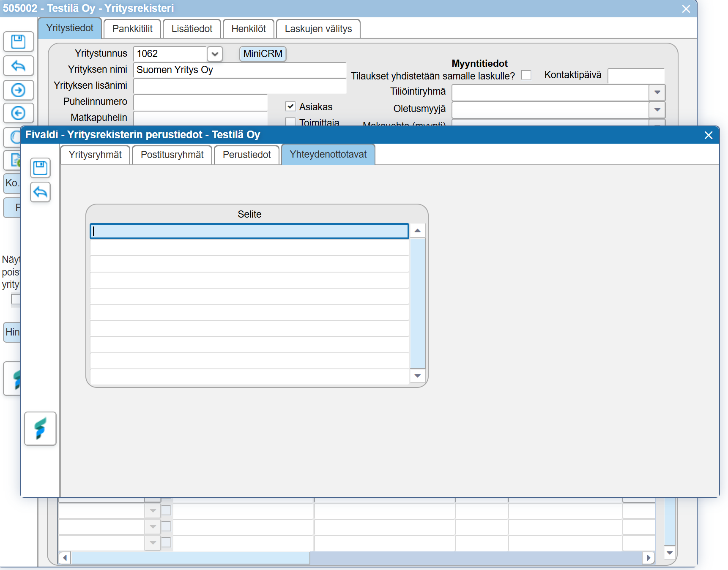Image resolution: width=728 pixels, height=570 pixels.
Task: Enable Tilaukset yhdistetään samalle laskulle checkbox
Action: click(x=526, y=75)
